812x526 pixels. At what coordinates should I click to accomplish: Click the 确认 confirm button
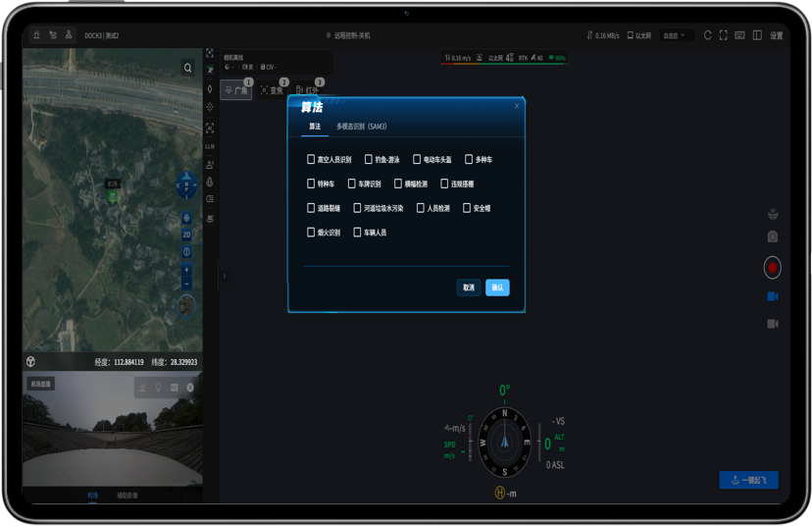[x=497, y=288]
